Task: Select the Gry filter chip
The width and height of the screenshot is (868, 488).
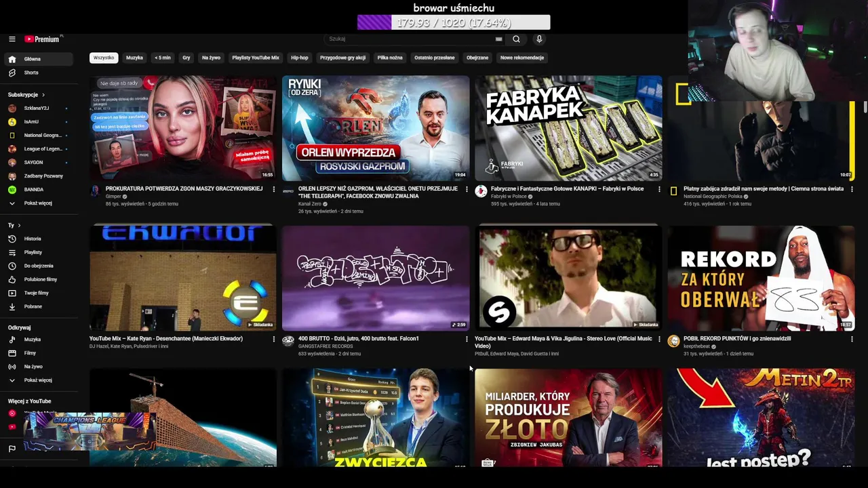Action: click(186, 58)
